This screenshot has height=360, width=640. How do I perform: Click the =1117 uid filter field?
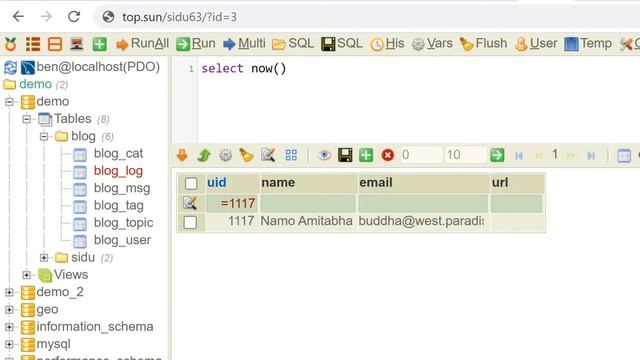point(232,203)
